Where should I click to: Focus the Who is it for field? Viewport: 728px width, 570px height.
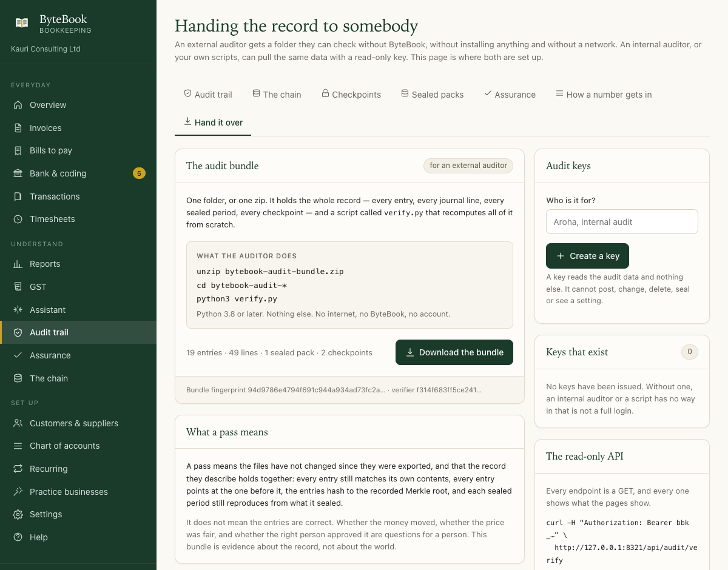click(x=622, y=222)
